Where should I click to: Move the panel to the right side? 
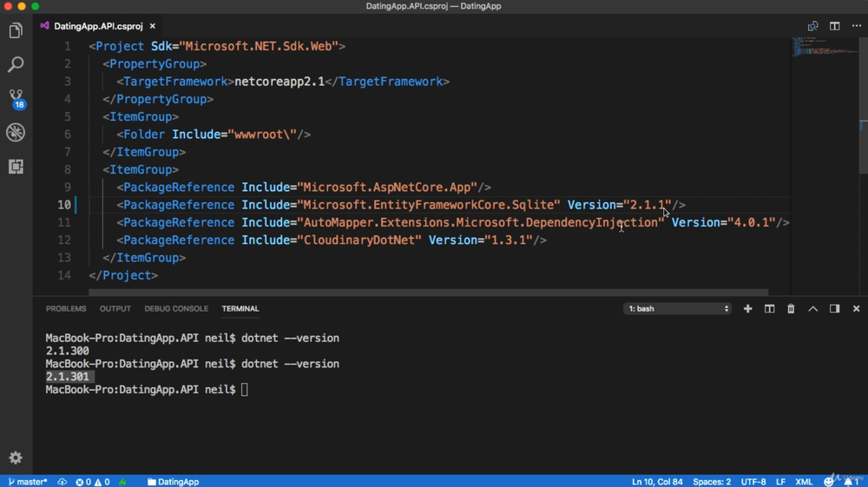(x=834, y=309)
